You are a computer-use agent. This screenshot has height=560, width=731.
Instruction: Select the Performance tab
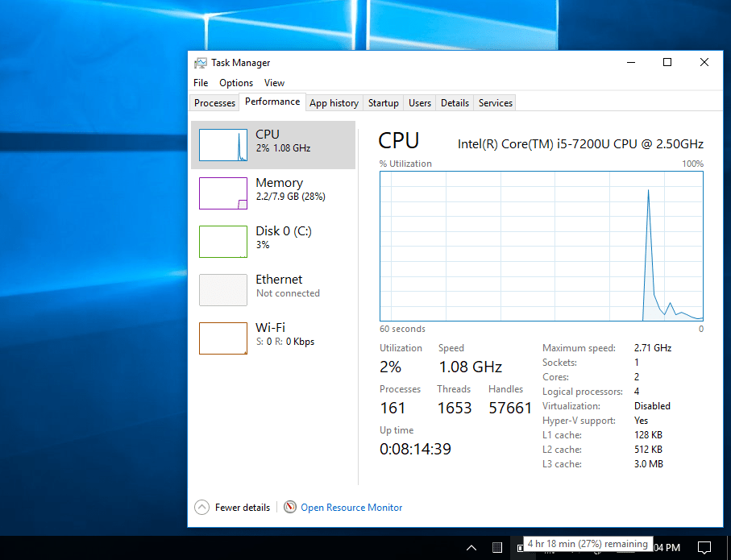(x=272, y=102)
